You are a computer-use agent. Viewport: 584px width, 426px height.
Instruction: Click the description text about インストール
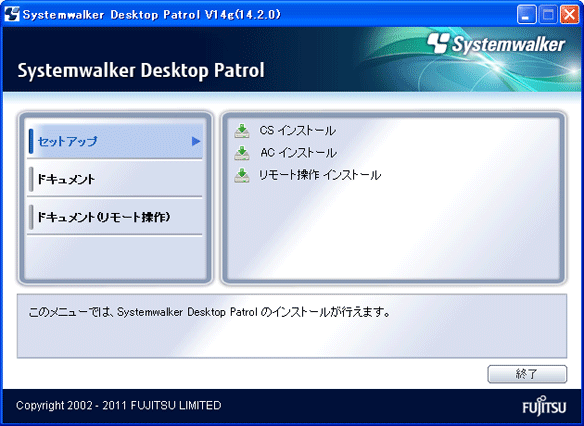(209, 312)
